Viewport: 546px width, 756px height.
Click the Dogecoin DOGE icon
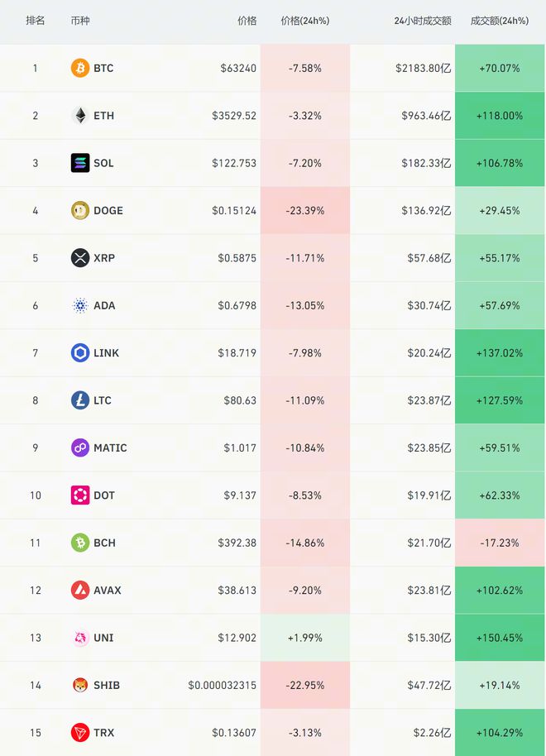[80, 211]
